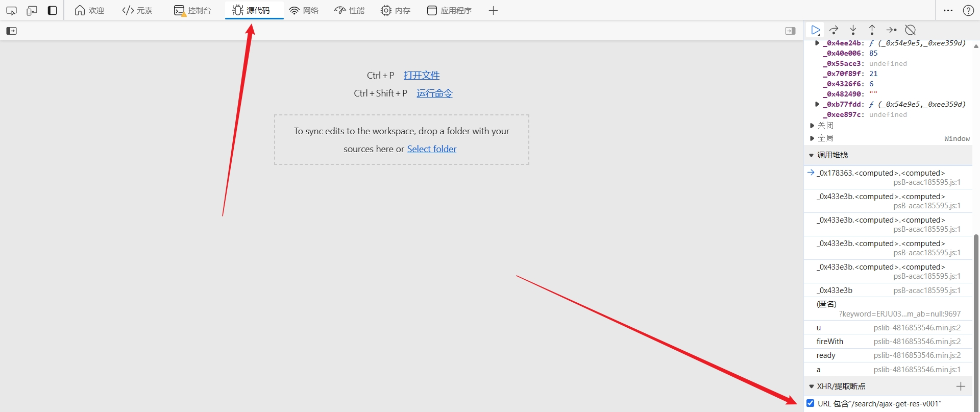Open the 控制台 tab
This screenshot has height=412, width=980.
192,10
